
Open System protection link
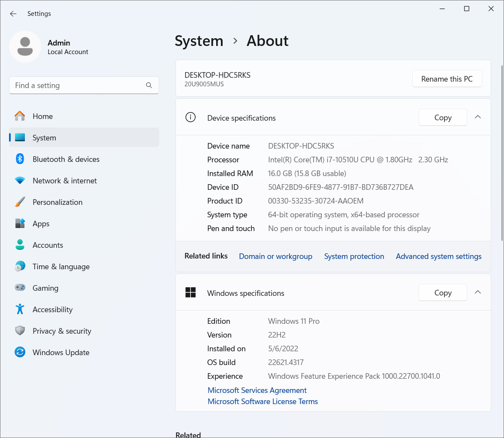pyautogui.click(x=354, y=256)
